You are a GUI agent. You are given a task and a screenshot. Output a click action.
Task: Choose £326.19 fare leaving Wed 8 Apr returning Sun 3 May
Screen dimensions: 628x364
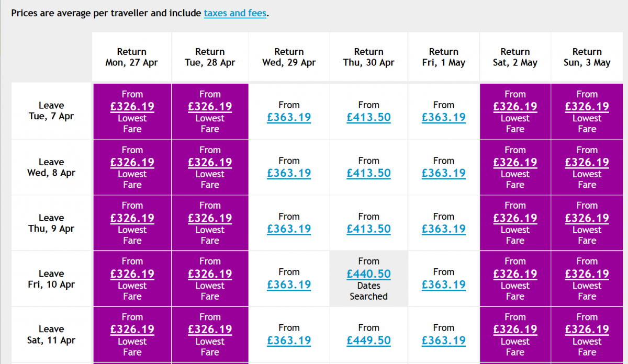[x=587, y=162]
